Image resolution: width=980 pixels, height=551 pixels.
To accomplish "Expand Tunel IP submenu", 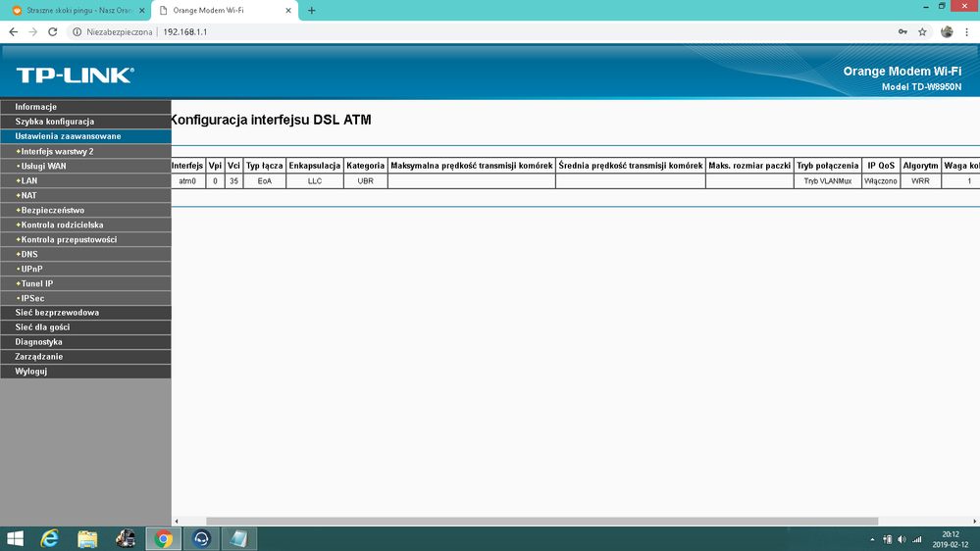I will (85, 283).
